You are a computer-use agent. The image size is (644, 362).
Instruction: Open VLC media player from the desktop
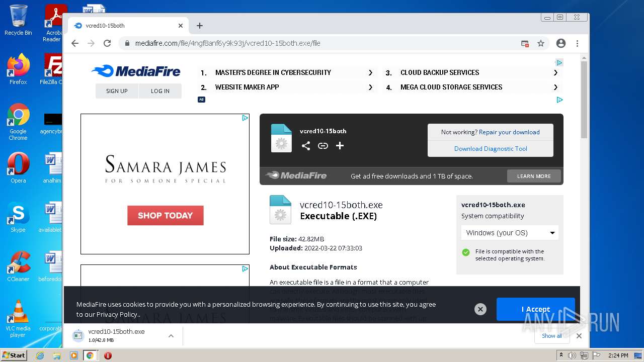tap(18, 319)
